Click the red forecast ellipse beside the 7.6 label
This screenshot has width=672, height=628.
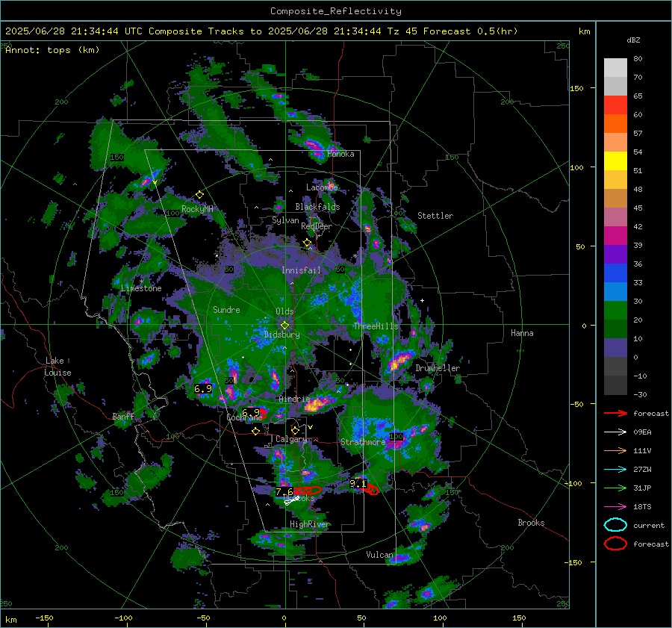308,490
